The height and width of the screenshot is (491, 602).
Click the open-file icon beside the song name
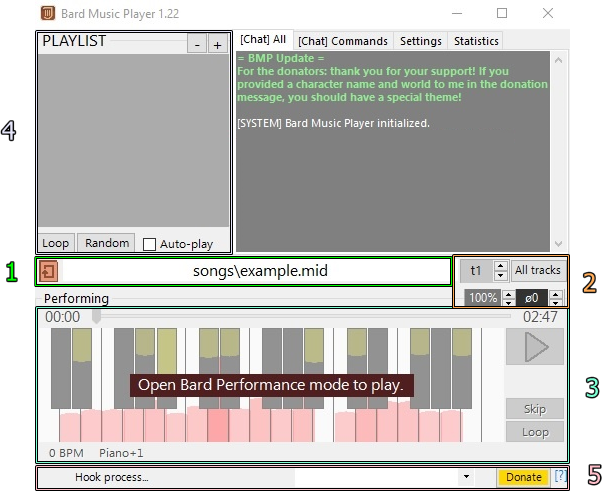tap(48, 271)
